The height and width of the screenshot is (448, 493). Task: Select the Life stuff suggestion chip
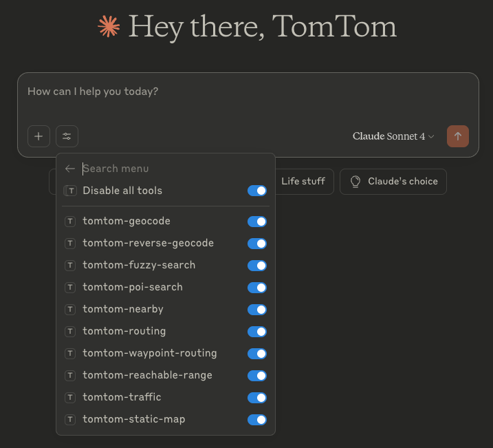click(x=303, y=182)
